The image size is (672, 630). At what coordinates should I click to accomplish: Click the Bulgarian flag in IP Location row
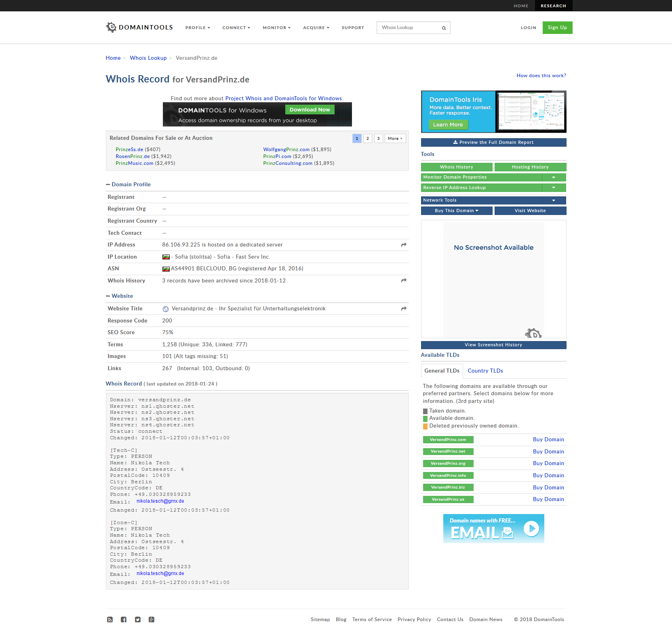[x=166, y=257]
